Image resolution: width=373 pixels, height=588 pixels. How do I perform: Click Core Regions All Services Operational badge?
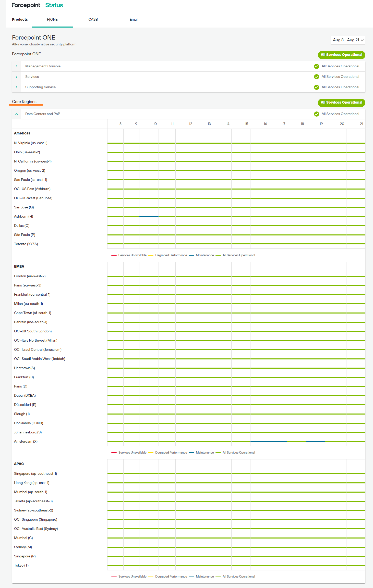[x=341, y=103]
